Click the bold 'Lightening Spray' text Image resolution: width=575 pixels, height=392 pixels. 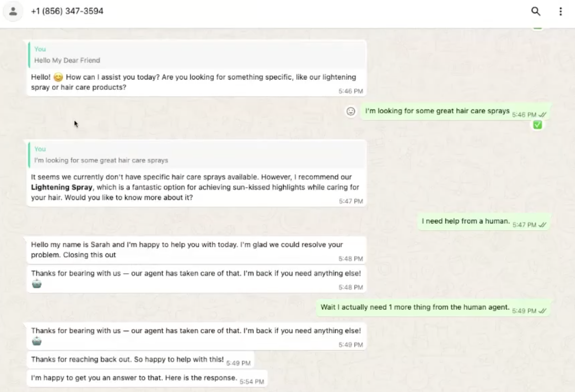tap(61, 187)
